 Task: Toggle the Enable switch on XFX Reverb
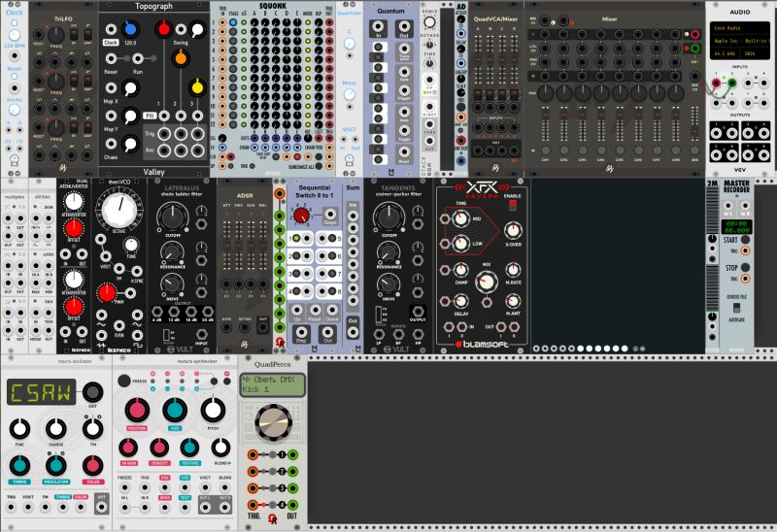coord(513,205)
